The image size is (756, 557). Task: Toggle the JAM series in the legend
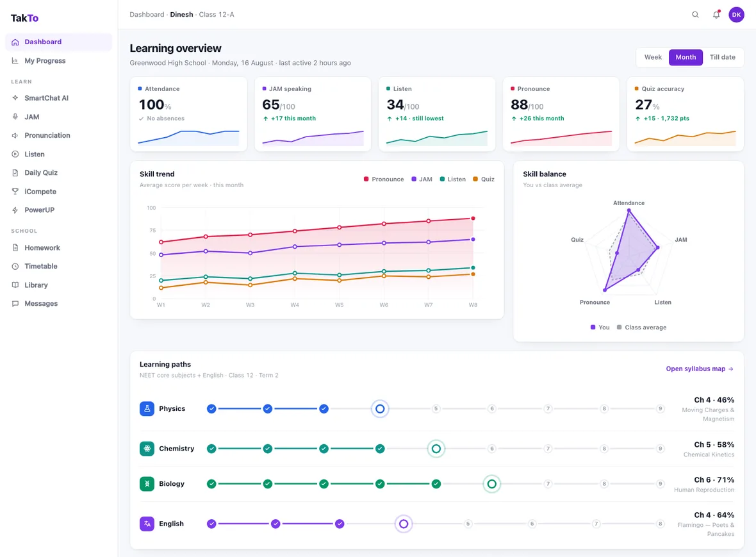tap(422, 179)
